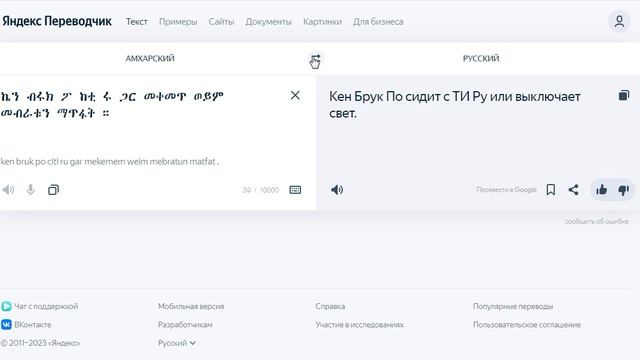Open the on-screen virtual keyboard
The image size is (640, 360).
[x=295, y=190]
